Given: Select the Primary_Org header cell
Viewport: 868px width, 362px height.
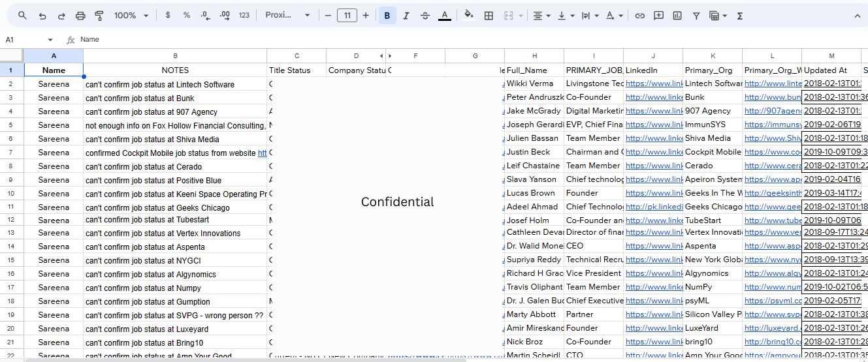Looking at the screenshot, I should click(x=713, y=70).
